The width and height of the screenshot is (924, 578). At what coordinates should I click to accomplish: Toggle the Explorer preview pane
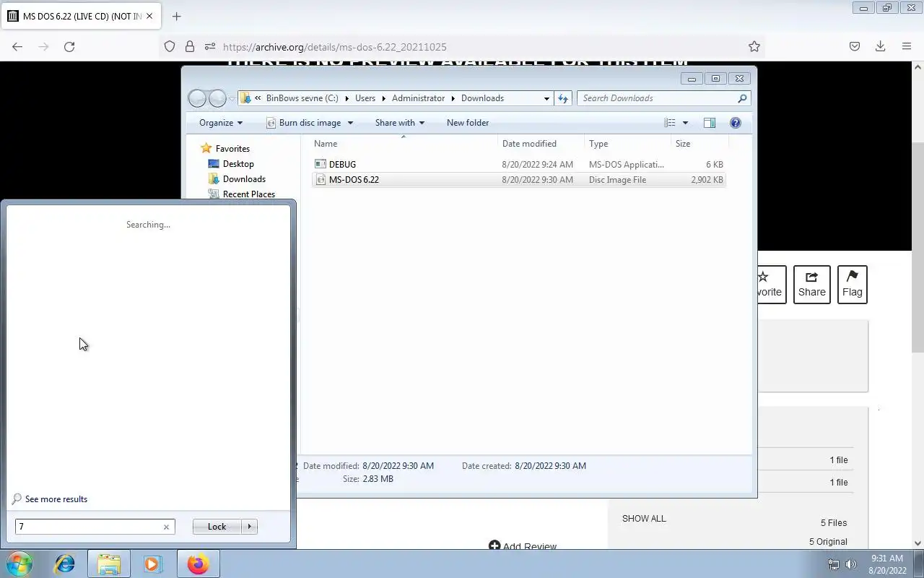pos(710,123)
